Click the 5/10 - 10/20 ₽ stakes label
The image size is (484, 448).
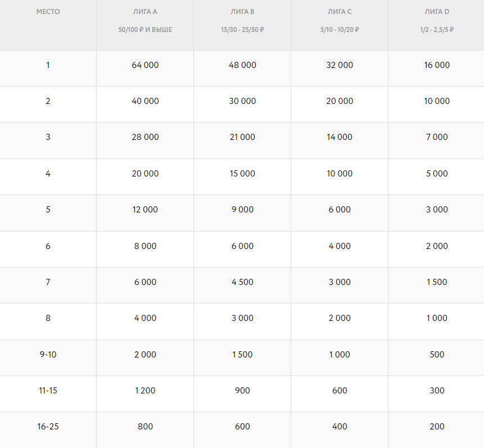[340, 30]
